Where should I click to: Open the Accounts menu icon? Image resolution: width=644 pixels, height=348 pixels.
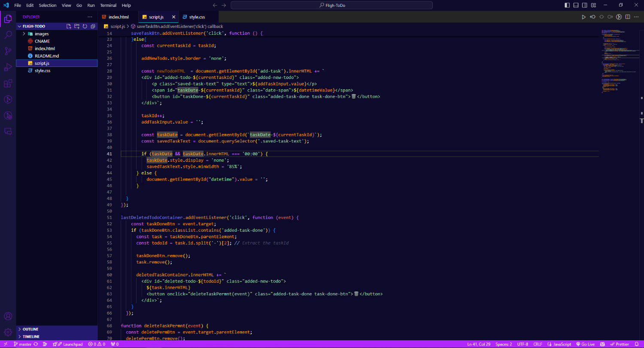pos(8,317)
